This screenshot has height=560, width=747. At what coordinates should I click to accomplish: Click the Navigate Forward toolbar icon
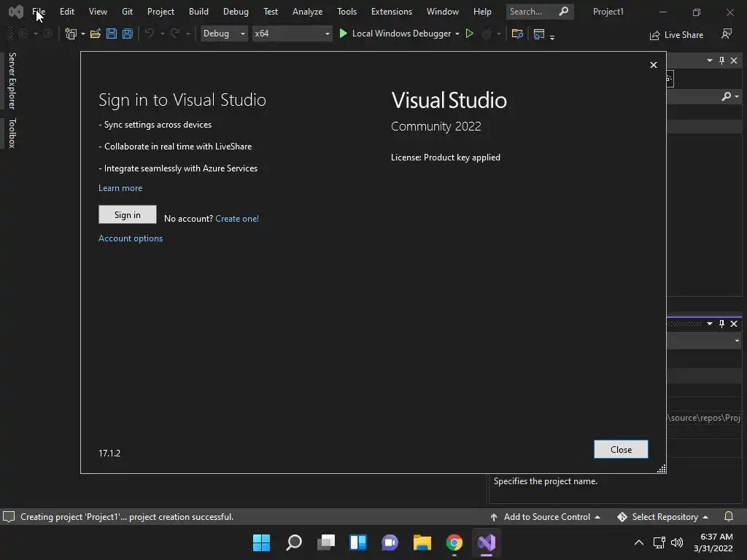click(47, 34)
